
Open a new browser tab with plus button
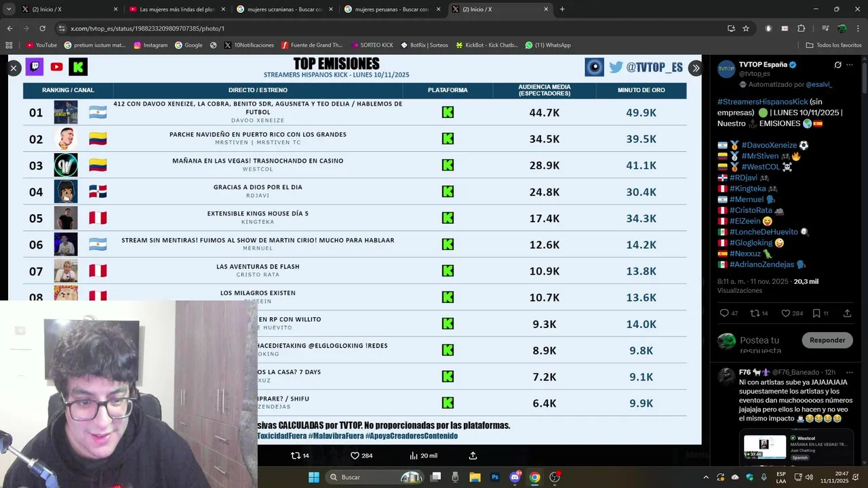pyautogui.click(x=562, y=9)
